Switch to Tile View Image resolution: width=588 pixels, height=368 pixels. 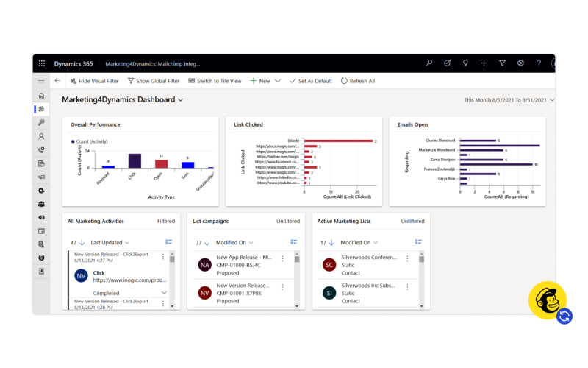215,81
